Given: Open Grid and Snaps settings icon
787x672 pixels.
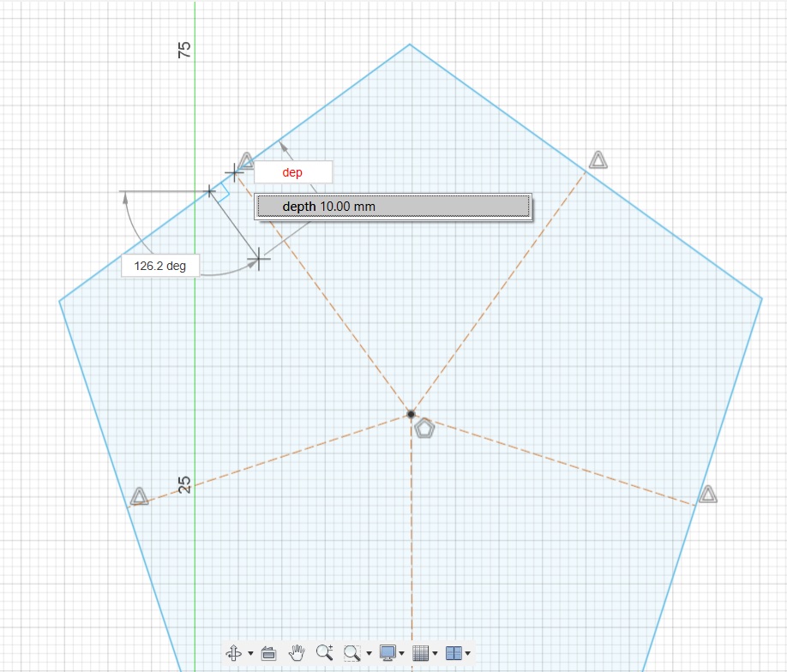Looking at the screenshot, I should [x=421, y=653].
